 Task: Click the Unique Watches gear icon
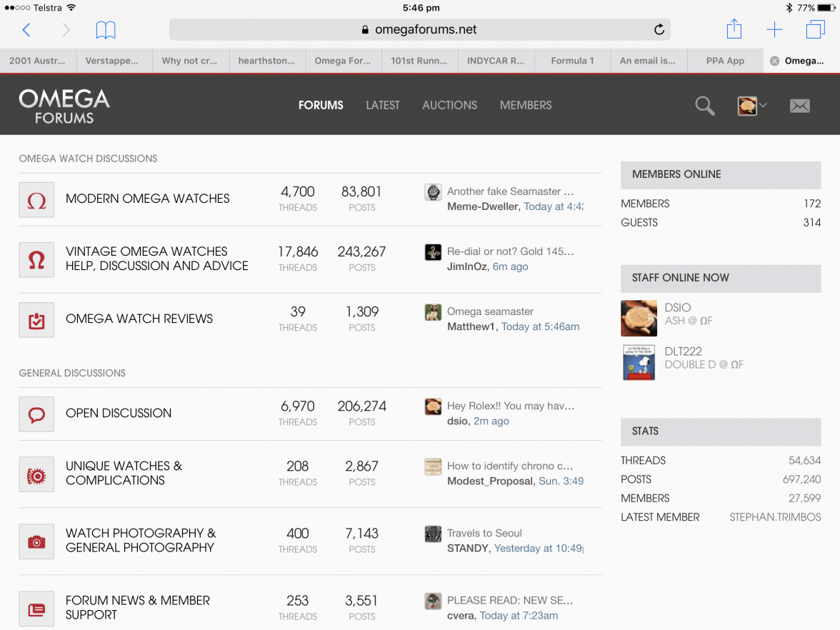(x=36, y=474)
